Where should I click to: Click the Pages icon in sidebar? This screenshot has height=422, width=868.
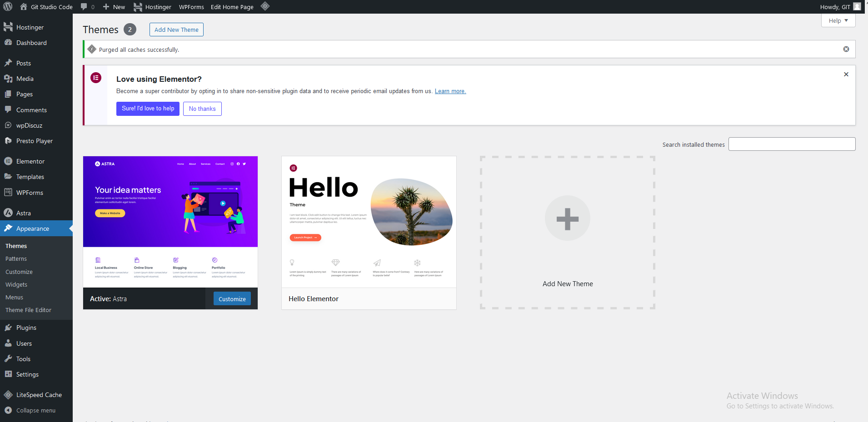8,94
